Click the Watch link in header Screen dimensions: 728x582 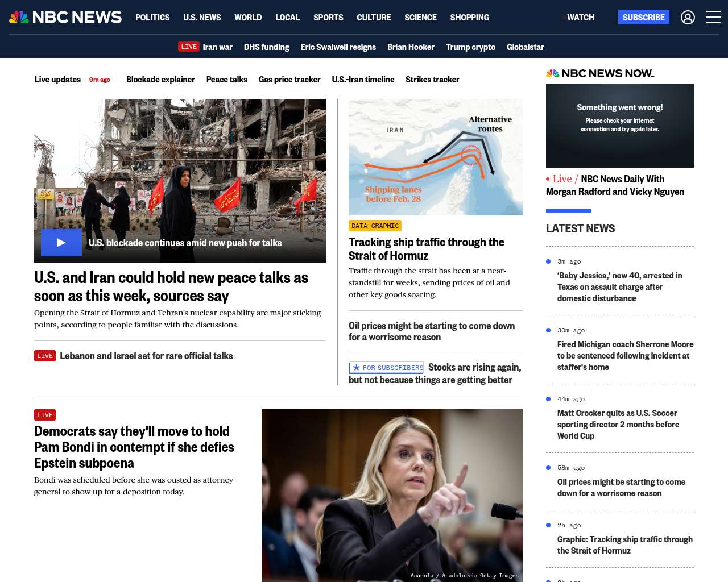click(580, 18)
